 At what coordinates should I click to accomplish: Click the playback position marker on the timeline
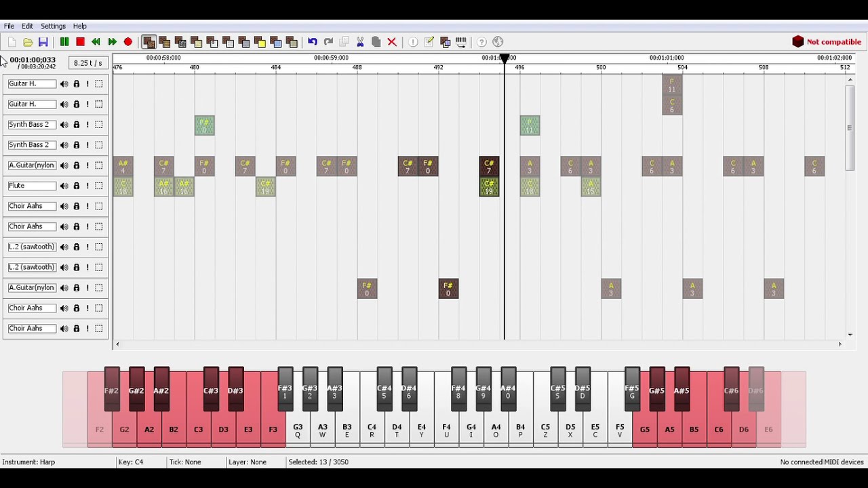505,59
